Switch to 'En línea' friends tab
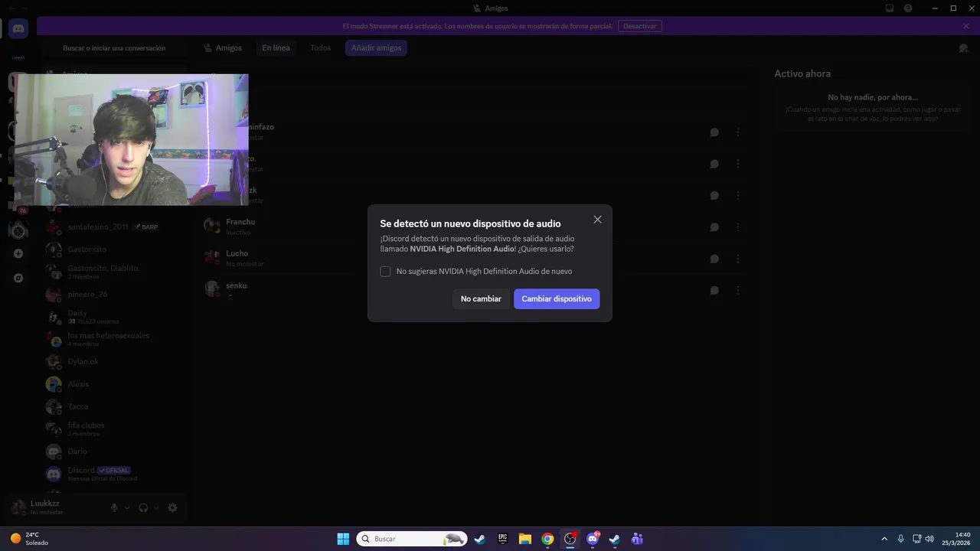 point(276,48)
